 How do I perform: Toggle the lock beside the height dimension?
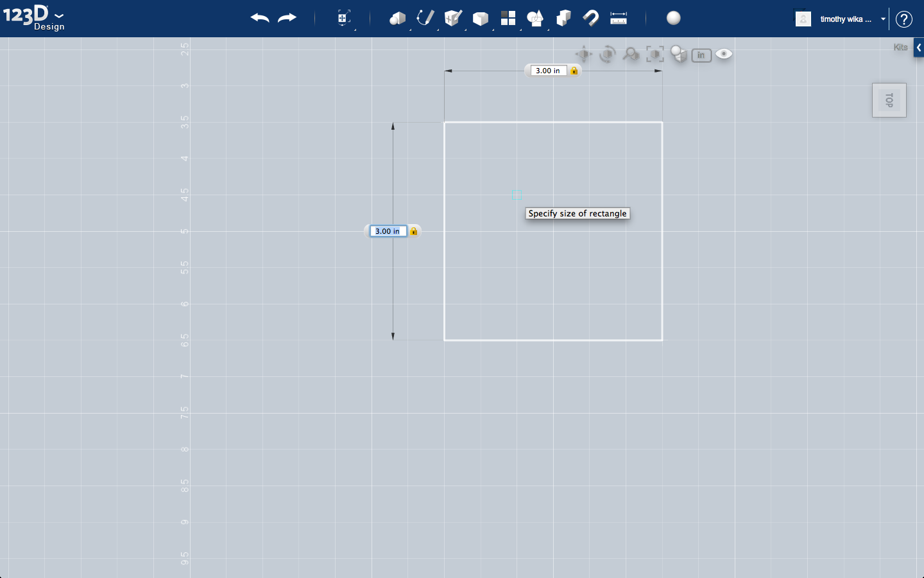click(x=414, y=231)
